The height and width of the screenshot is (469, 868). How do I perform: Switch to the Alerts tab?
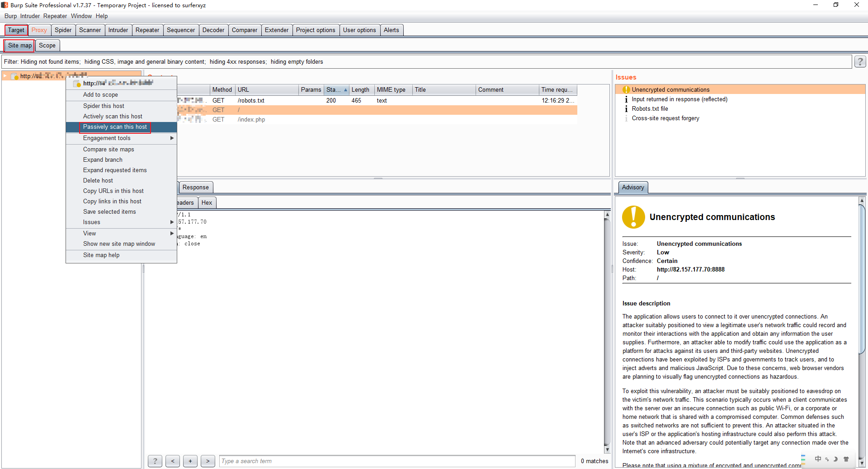pos(392,30)
